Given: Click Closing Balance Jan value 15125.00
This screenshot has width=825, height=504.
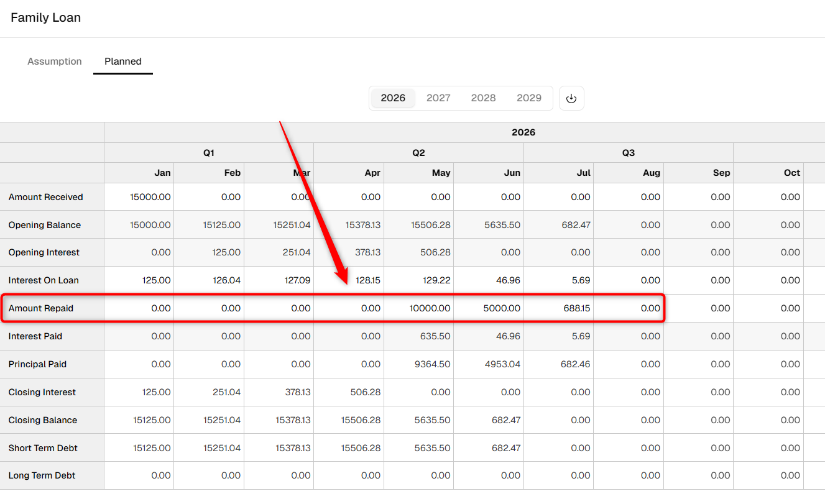Looking at the screenshot, I should (152, 420).
